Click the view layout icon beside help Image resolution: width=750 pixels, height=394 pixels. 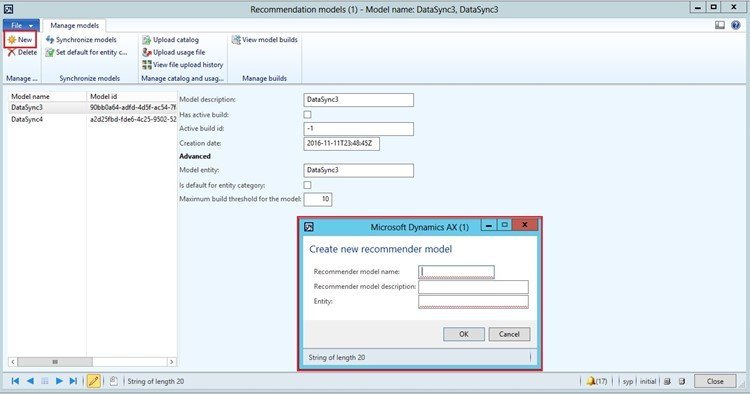click(x=720, y=25)
